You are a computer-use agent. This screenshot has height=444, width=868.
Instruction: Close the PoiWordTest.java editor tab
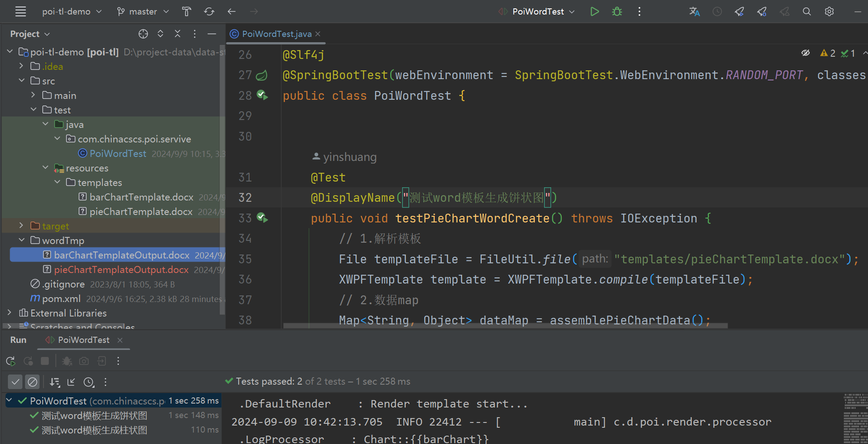[x=318, y=34]
